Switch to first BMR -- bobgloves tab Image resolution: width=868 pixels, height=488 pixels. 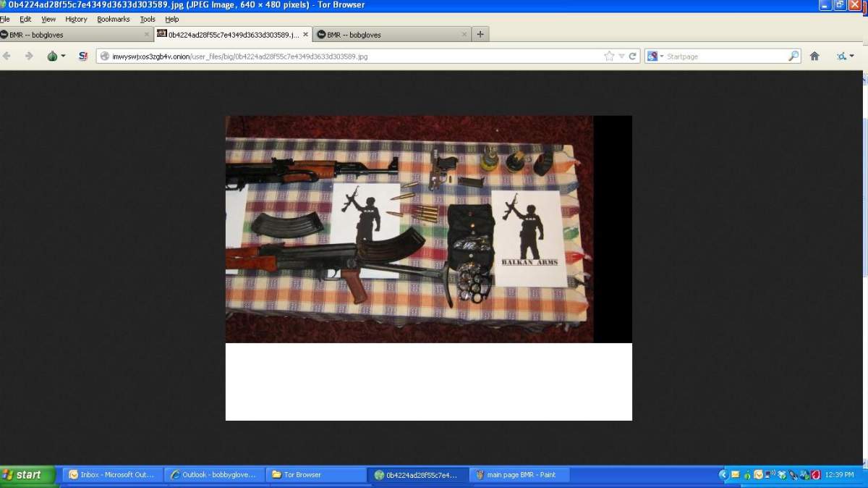pyautogui.click(x=72, y=34)
